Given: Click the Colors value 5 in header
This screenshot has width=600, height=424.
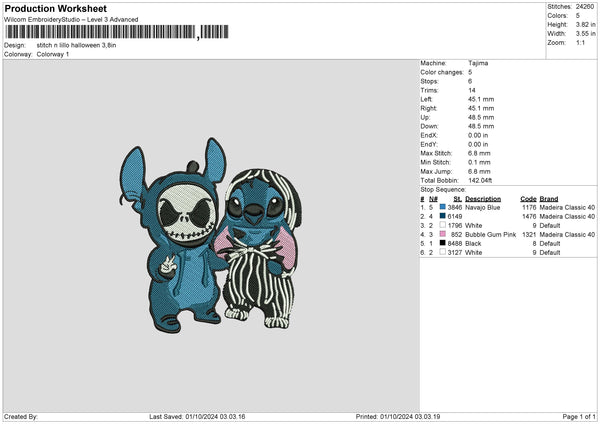Looking at the screenshot, I should [x=578, y=16].
